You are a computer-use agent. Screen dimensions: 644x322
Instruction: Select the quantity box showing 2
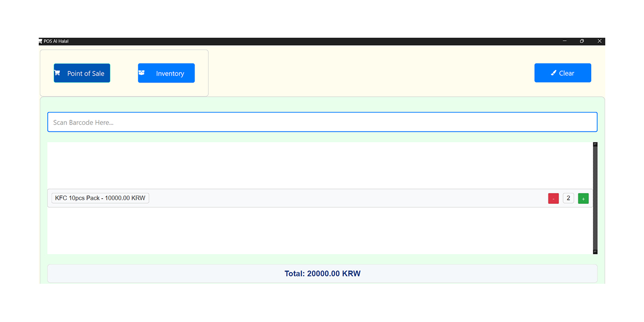[x=568, y=198]
